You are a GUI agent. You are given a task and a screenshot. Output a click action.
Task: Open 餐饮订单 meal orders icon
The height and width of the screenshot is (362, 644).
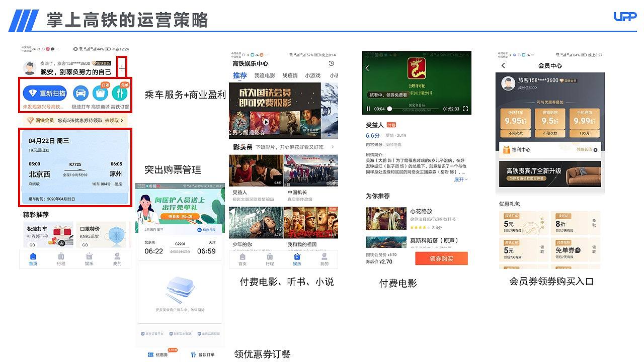(x=203, y=354)
